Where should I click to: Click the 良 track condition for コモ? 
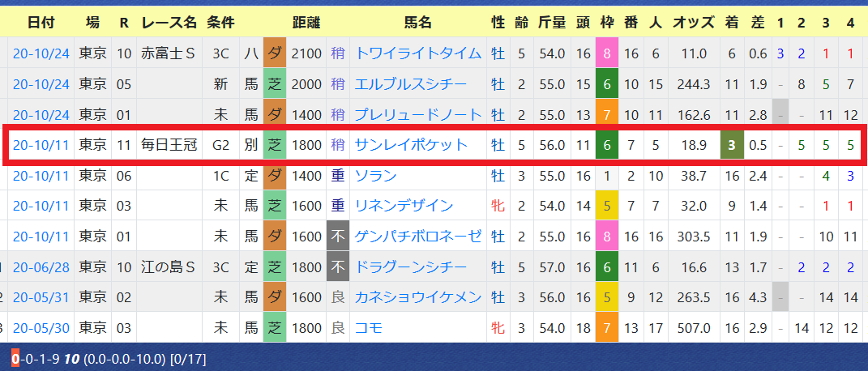pyautogui.click(x=337, y=328)
